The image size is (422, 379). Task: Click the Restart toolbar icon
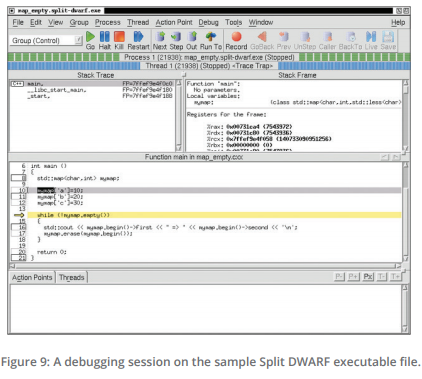click(138, 37)
